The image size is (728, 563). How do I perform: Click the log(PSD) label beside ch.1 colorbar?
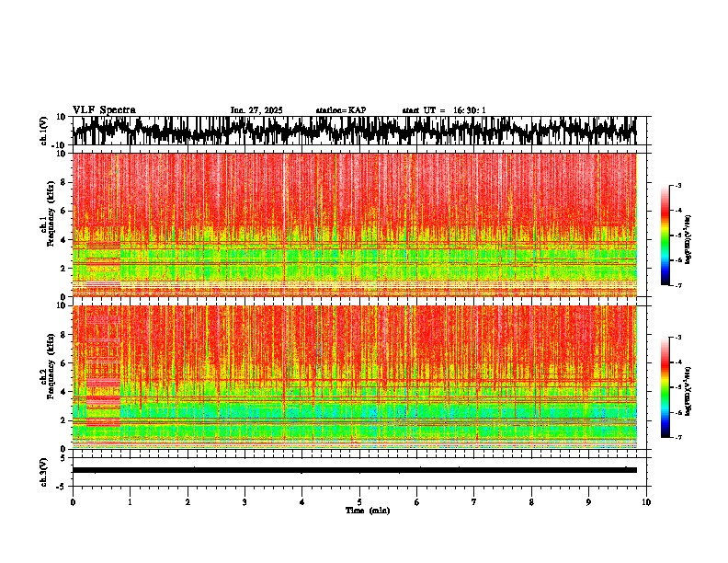click(688, 239)
